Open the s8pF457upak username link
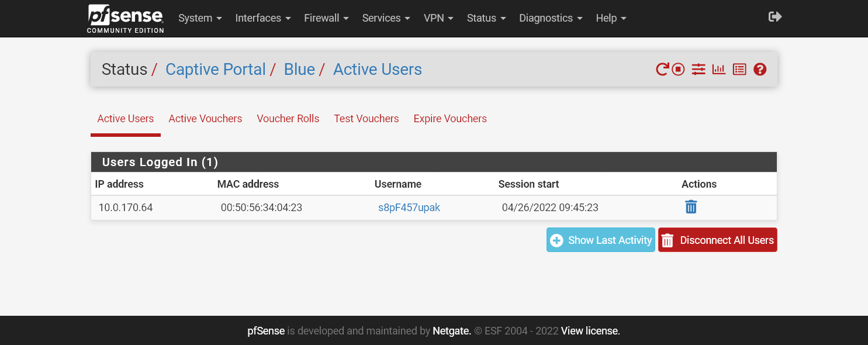The image size is (868, 345). click(x=409, y=208)
